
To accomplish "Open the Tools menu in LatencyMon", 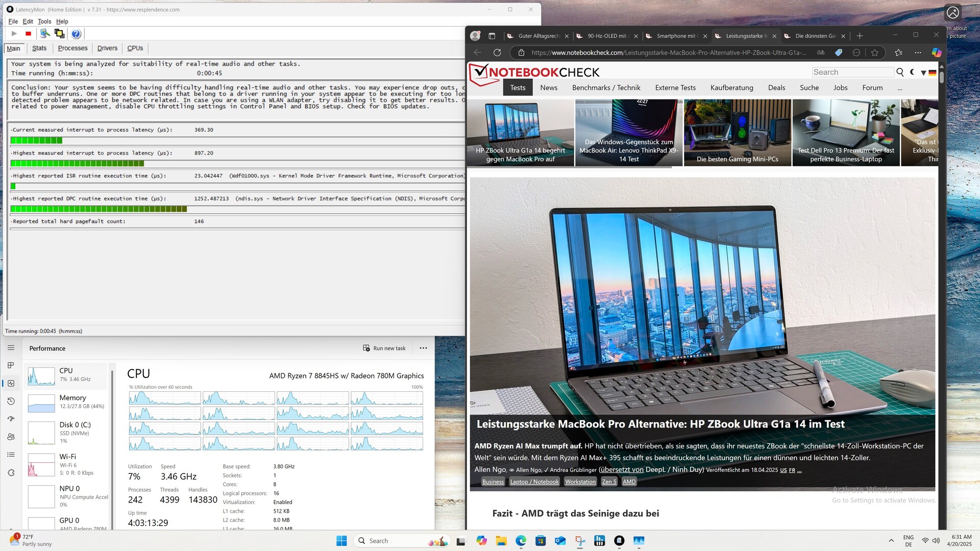I will click(44, 21).
